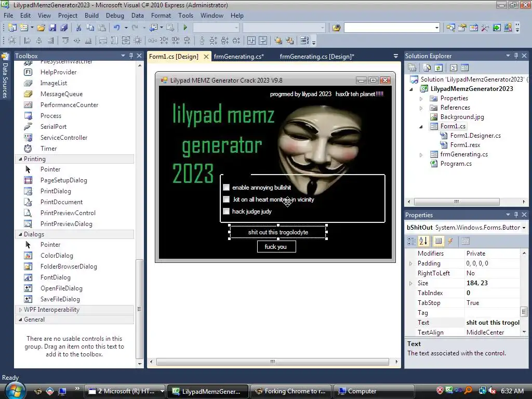The height and width of the screenshot is (399, 532).
Task: Click the Align Tops layout icon
Action: click(65, 41)
